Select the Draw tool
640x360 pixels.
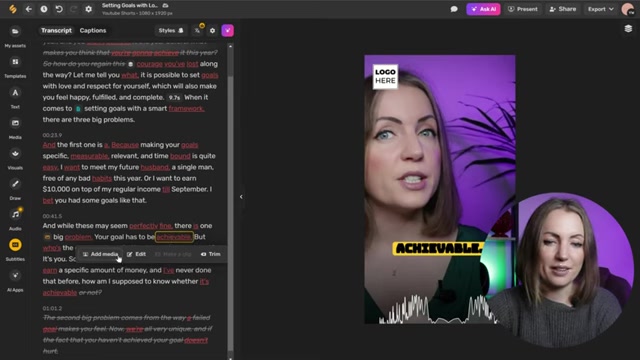pyautogui.click(x=15, y=190)
